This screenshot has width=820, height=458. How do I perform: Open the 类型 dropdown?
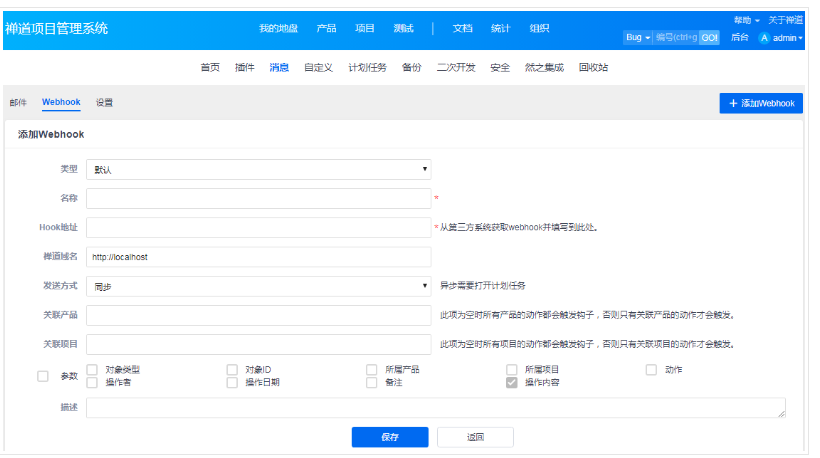click(x=258, y=169)
